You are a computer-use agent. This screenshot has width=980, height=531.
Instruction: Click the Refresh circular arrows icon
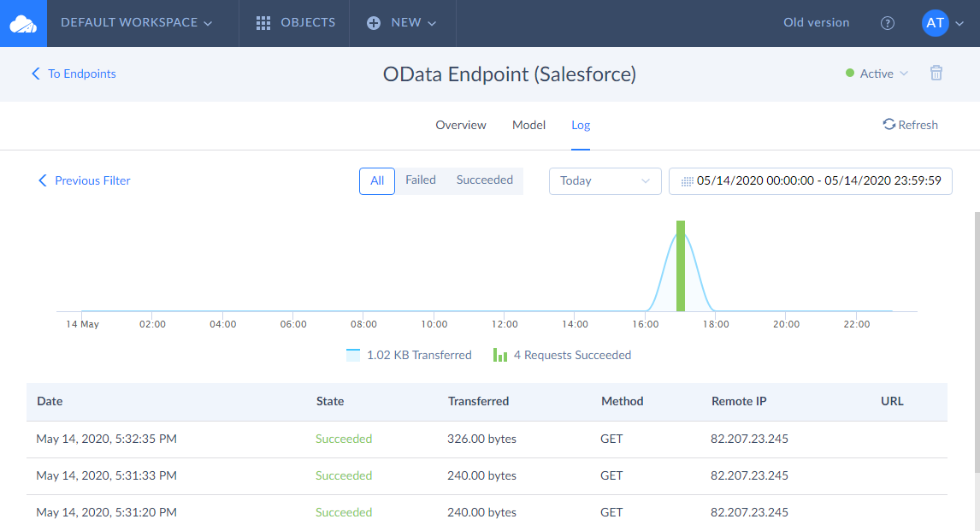tap(888, 124)
